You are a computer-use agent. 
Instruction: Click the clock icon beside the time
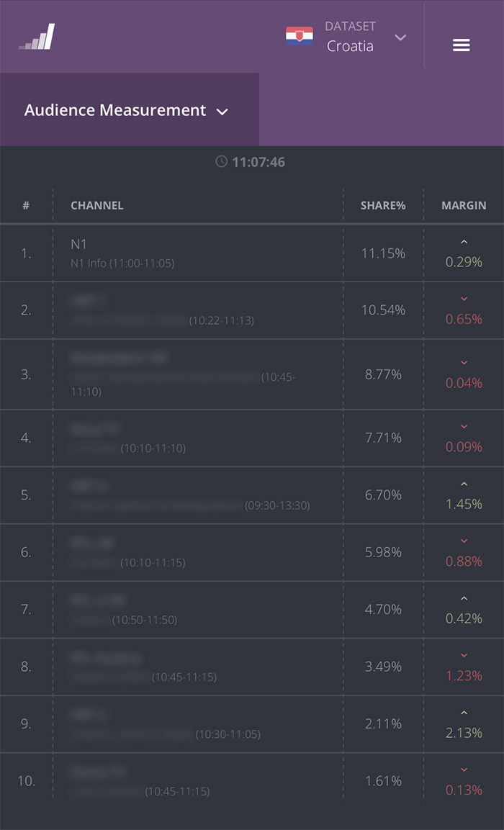point(222,161)
